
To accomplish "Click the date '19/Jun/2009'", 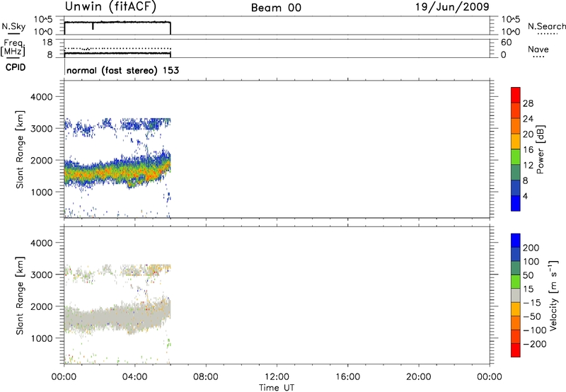I will (452, 7).
